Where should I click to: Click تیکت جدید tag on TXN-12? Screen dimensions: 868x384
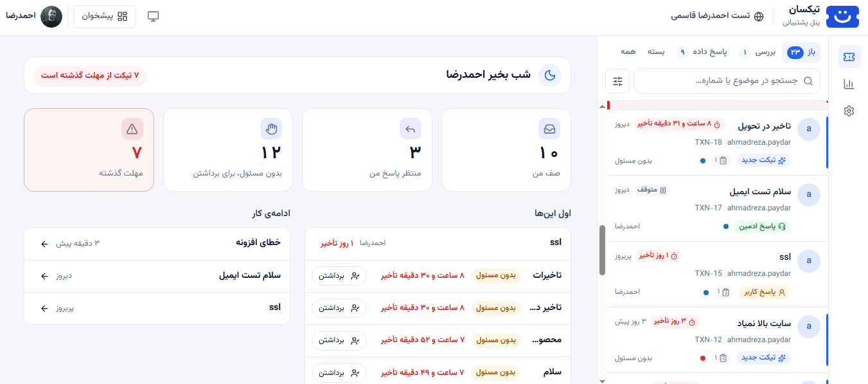[763, 358]
